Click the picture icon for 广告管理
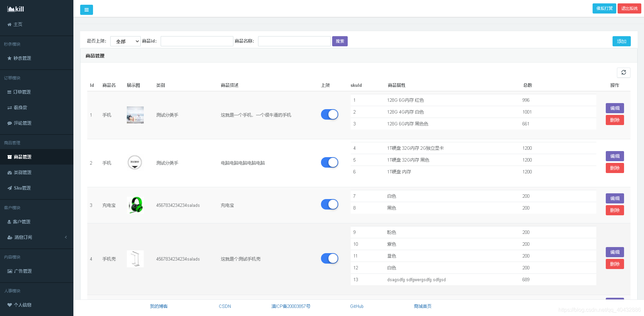Viewport: 644px width, 316px height. click(x=9, y=271)
